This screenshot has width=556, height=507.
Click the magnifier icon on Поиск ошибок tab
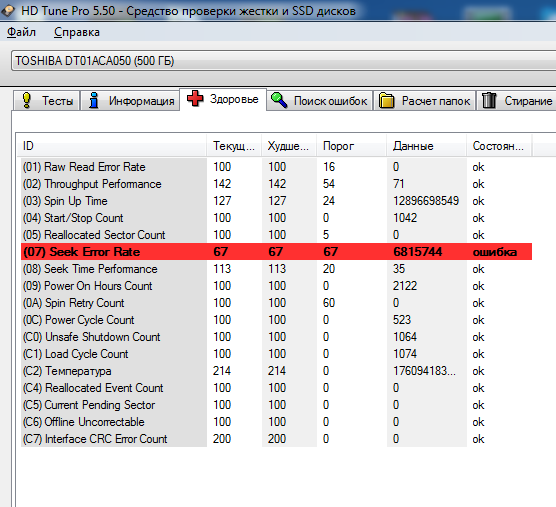(x=279, y=100)
